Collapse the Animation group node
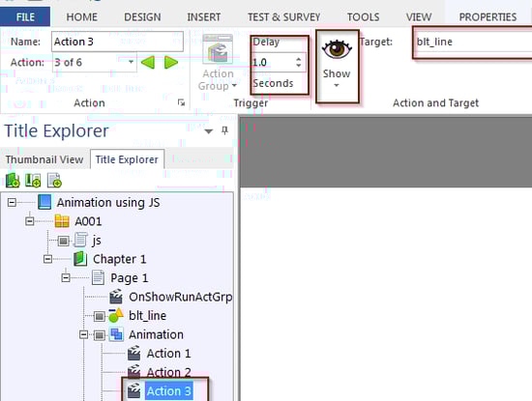This screenshot has width=532, height=401. [83, 335]
